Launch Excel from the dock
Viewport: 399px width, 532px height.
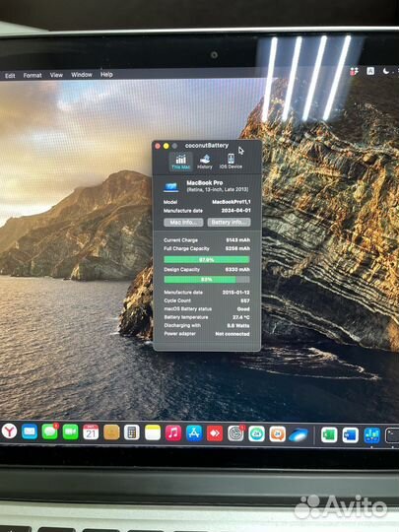(329, 435)
